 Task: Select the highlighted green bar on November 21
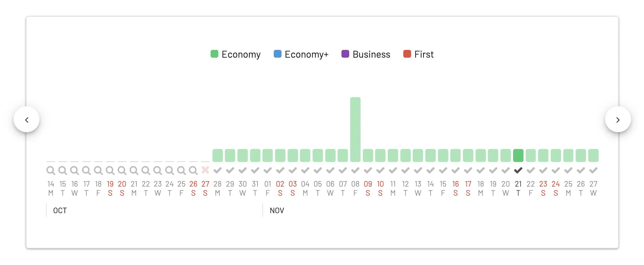click(x=518, y=156)
